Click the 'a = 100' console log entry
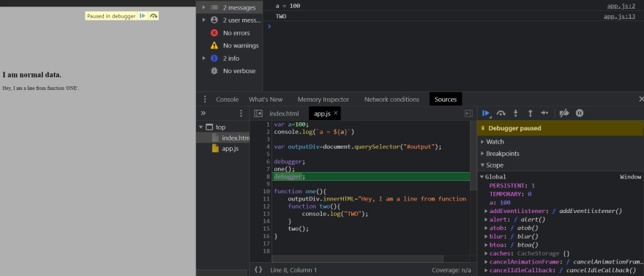Viewport: 644px width, 276px height. pos(288,6)
